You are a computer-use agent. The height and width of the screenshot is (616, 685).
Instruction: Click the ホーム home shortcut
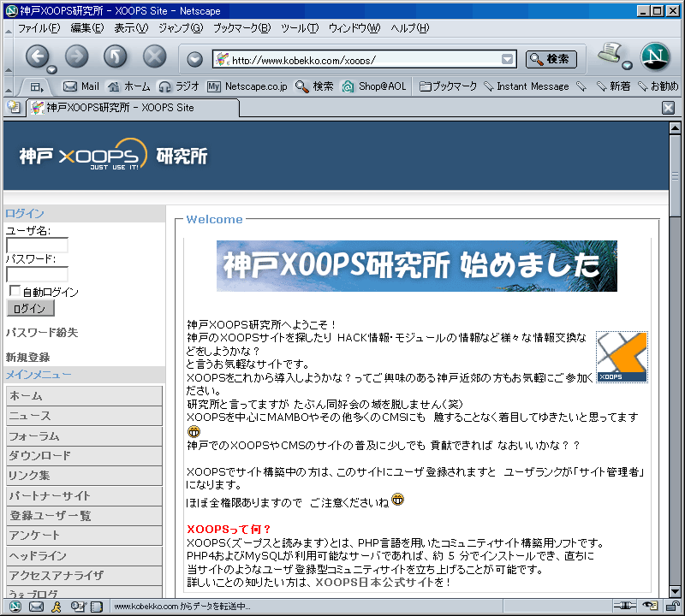pyautogui.click(x=129, y=86)
